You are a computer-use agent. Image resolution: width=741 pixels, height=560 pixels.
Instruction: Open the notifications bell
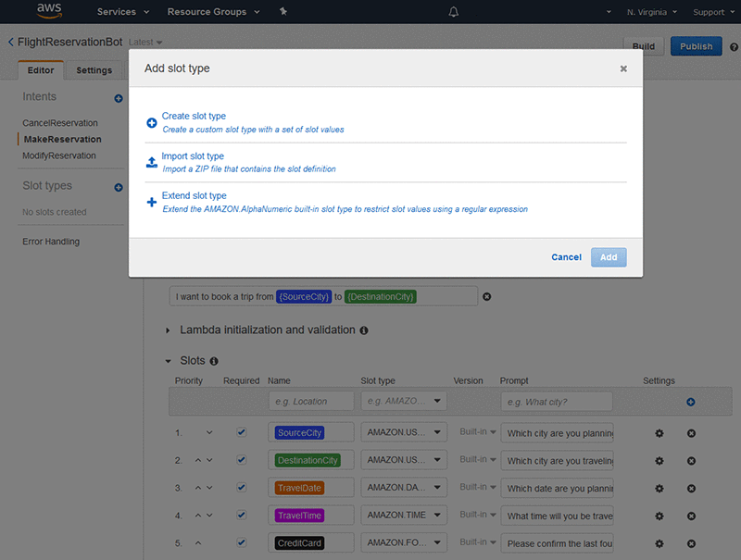click(454, 12)
